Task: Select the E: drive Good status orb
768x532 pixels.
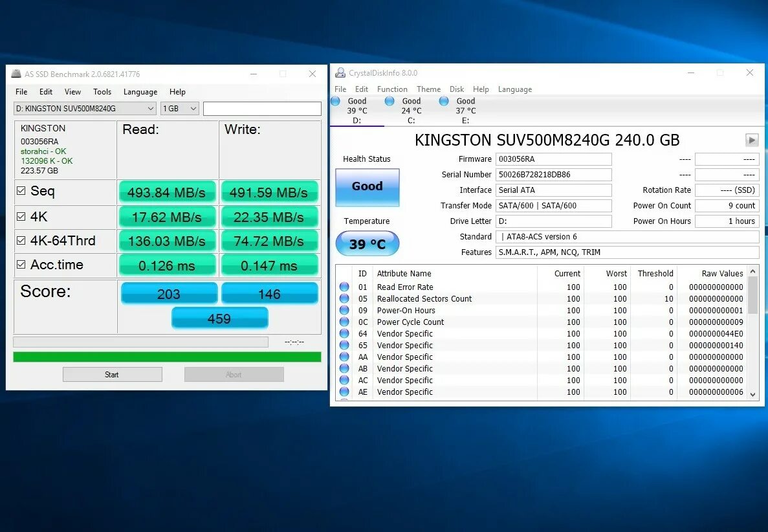Action: tap(444, 101)
